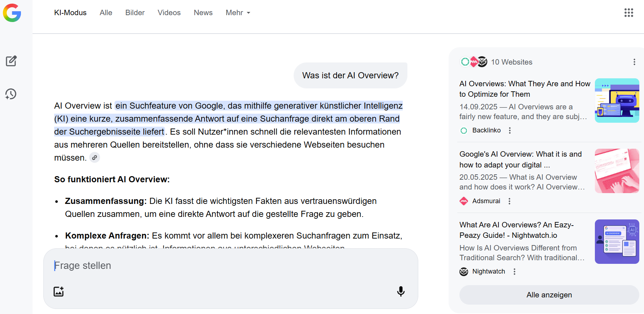Expand the Mehr dropdown
The height and width of the screenshot is (314, 644).
[x=238, y=13]
